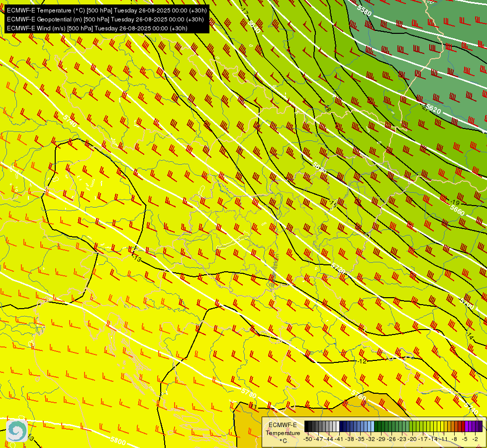Select the ECMWF-E Wind title line

pyautogui.click(x=97, y=28)
